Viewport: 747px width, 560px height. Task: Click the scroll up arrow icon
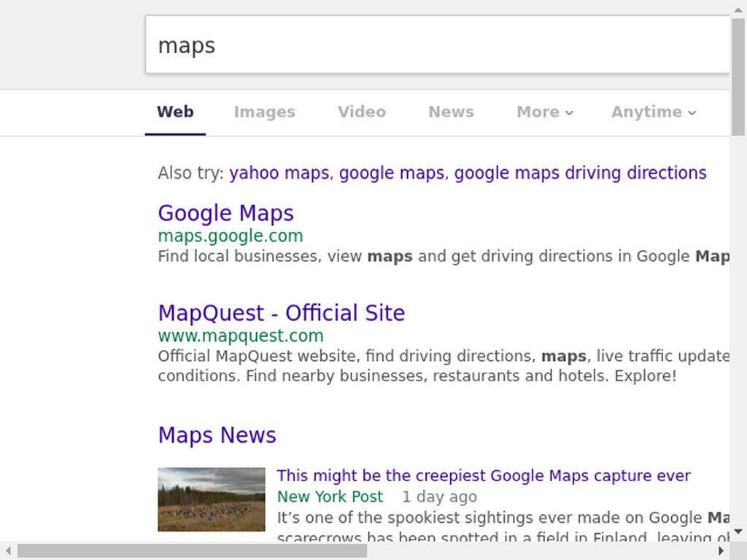738,9
